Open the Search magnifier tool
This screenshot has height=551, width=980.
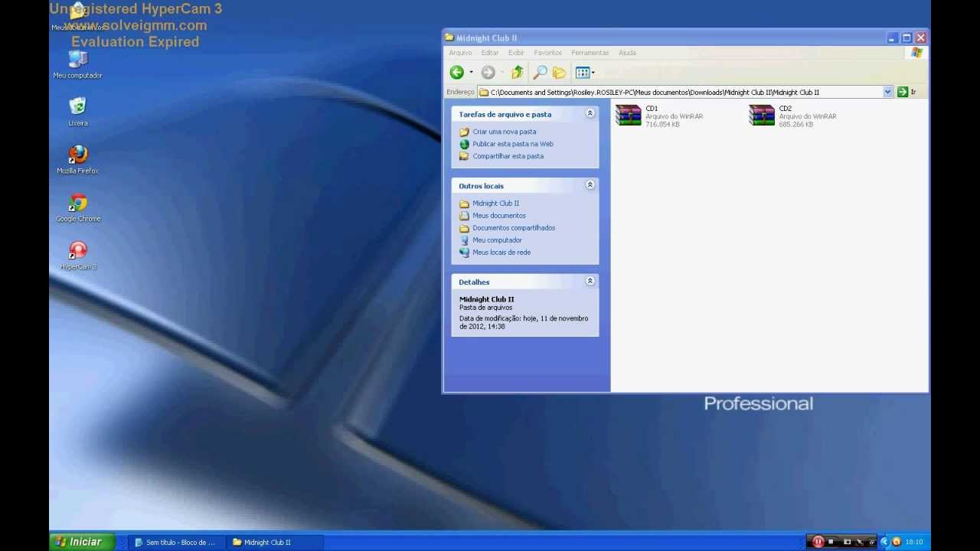pos(540,73)
